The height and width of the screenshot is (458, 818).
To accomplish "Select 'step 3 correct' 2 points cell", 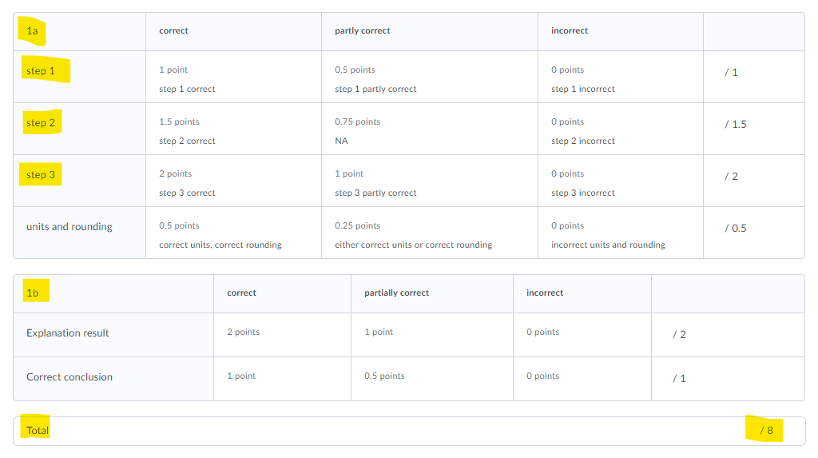I will tap(233, 182).
